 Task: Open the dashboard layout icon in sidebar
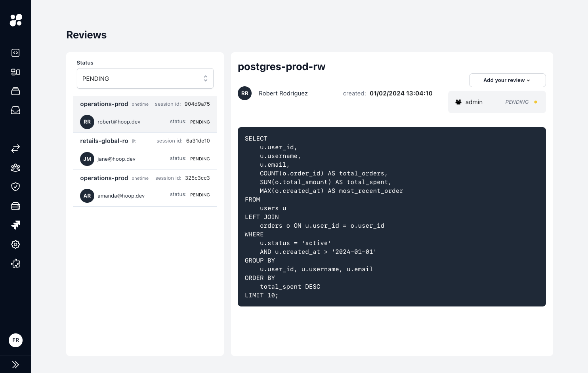[15, 72]
